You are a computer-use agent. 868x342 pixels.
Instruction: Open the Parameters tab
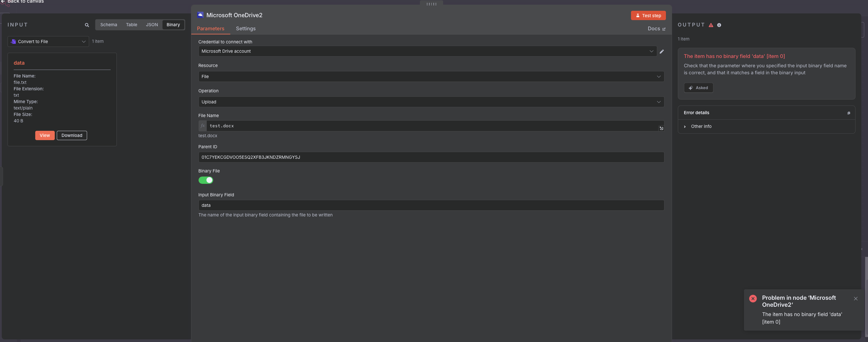tap(211, 29)
